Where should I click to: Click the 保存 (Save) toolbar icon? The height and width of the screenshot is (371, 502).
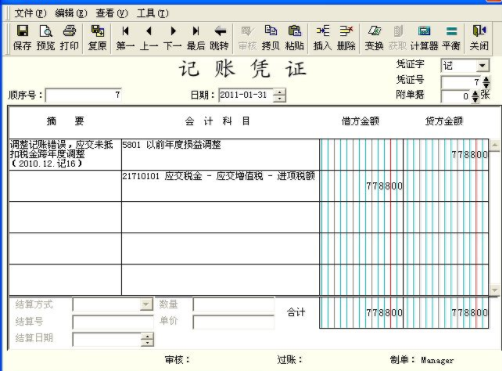point(22,38)
